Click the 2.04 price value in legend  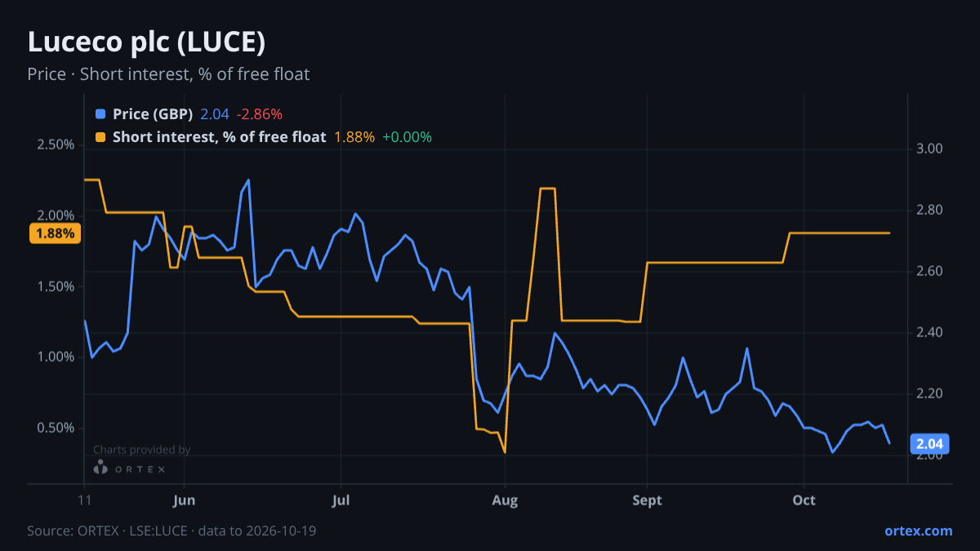tap(215, 114)
